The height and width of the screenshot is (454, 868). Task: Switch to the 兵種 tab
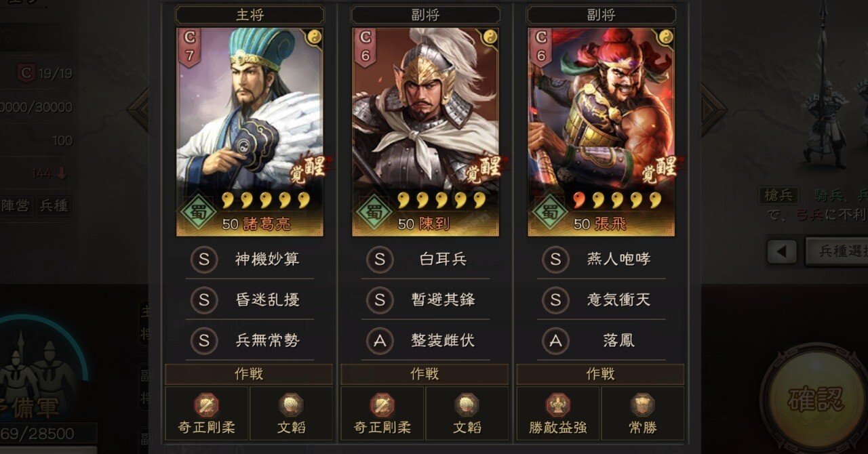click(x=54, y=206)
